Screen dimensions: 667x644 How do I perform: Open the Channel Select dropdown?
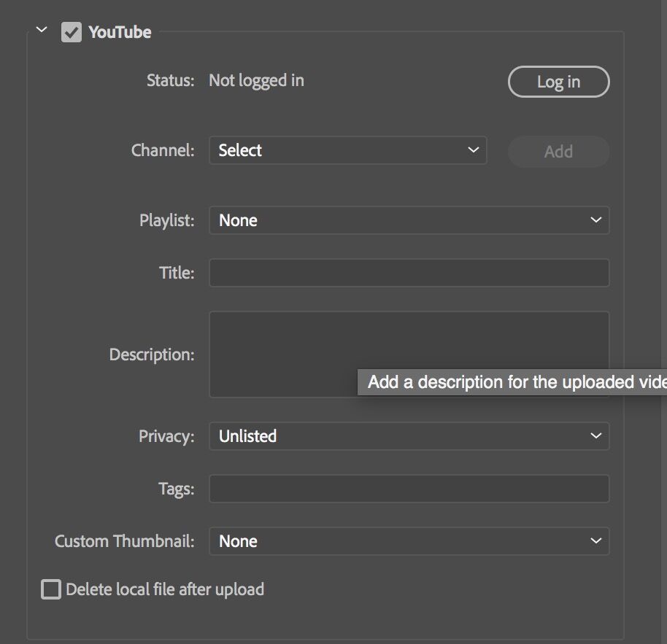pos(348,150)
